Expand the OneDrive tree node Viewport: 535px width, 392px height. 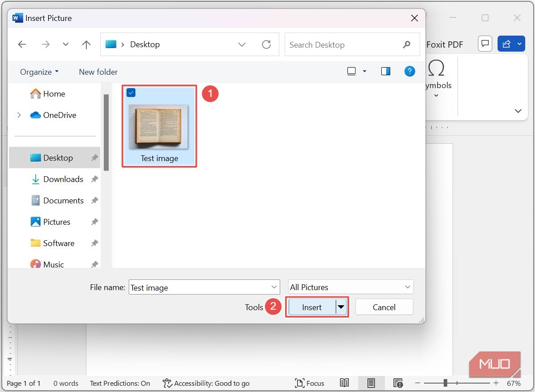[x=19, y=115]
